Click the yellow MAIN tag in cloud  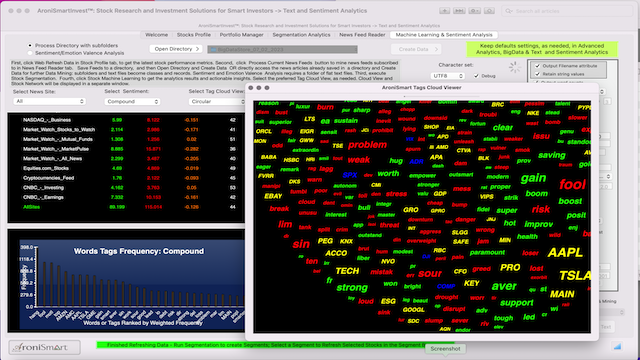tap(562, 294)
